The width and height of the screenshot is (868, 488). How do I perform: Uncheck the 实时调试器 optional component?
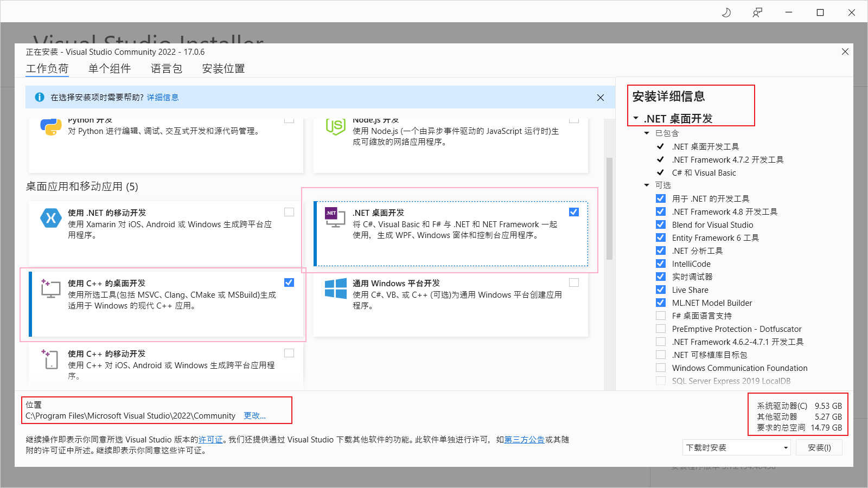[661, 277]
